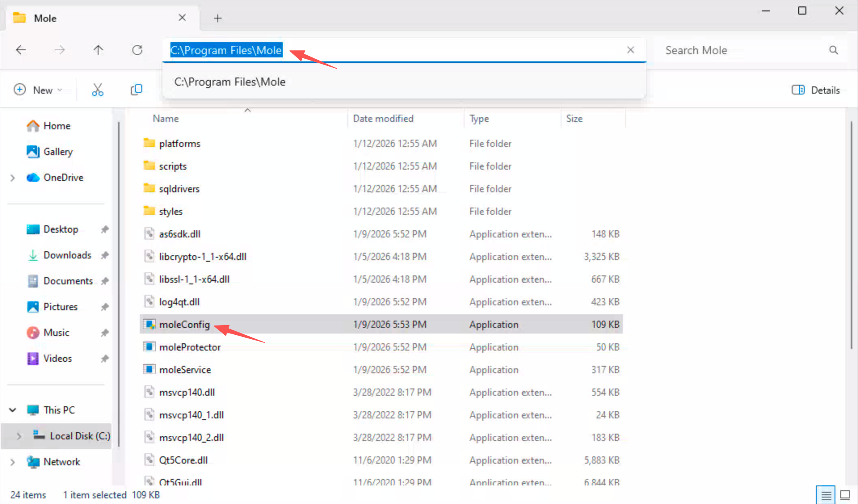The width and height of the screenshot is (858, 504).
Task: Click the search magnifier icon
Action: pyautogui.click(x=833, y=50)
